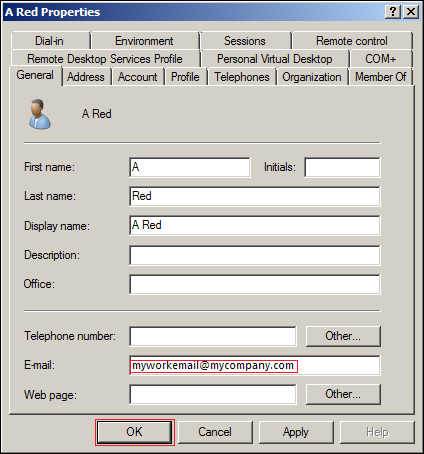Click the Web page label
The width and height of the screenshot is (424, 454).
[50, 395]
